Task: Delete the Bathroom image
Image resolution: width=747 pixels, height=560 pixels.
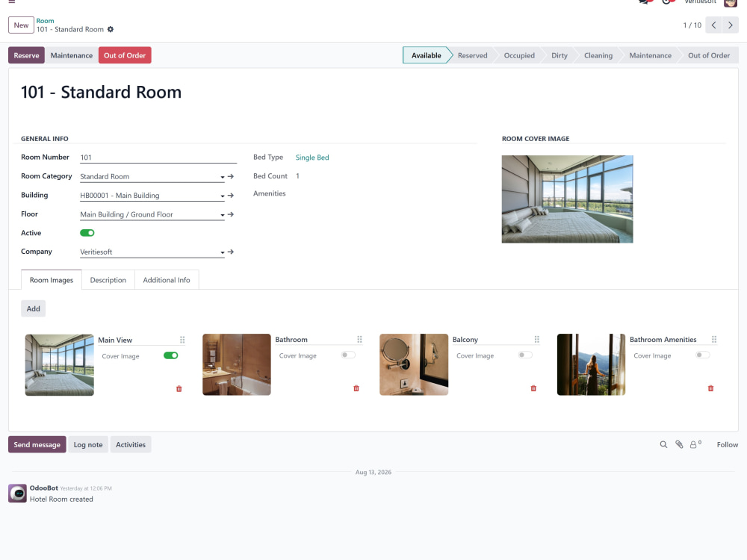Action: [356, 388]
